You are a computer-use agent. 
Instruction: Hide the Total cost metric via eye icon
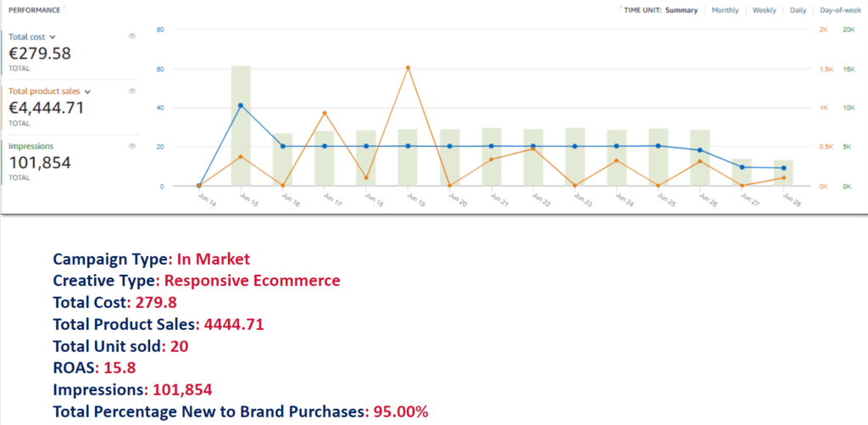132,36
